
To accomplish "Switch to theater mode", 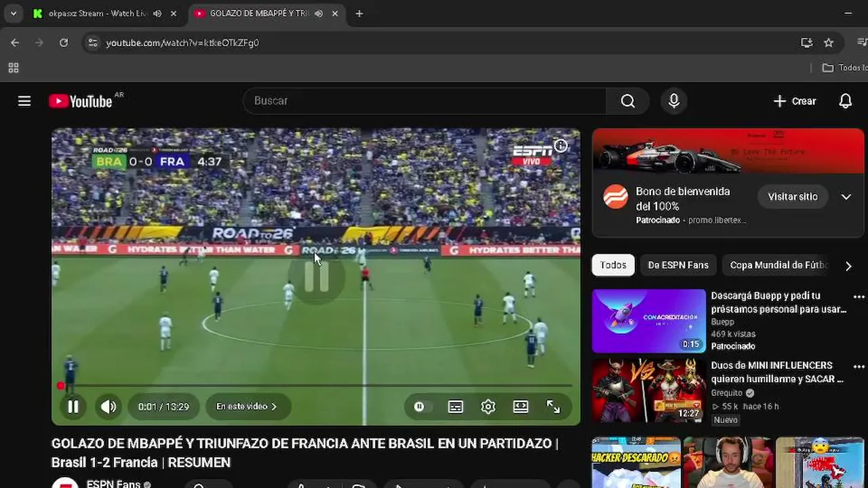I will pos(521,407).
